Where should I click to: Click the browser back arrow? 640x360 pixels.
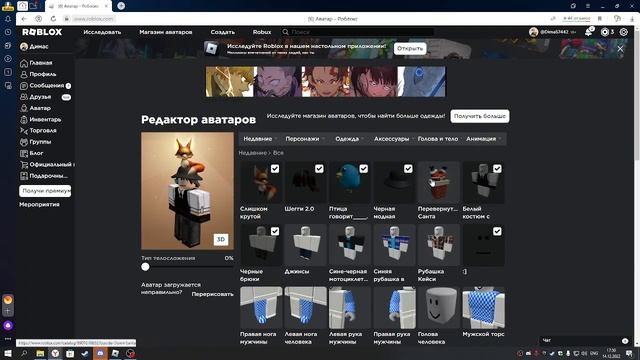tap(24, 19)
